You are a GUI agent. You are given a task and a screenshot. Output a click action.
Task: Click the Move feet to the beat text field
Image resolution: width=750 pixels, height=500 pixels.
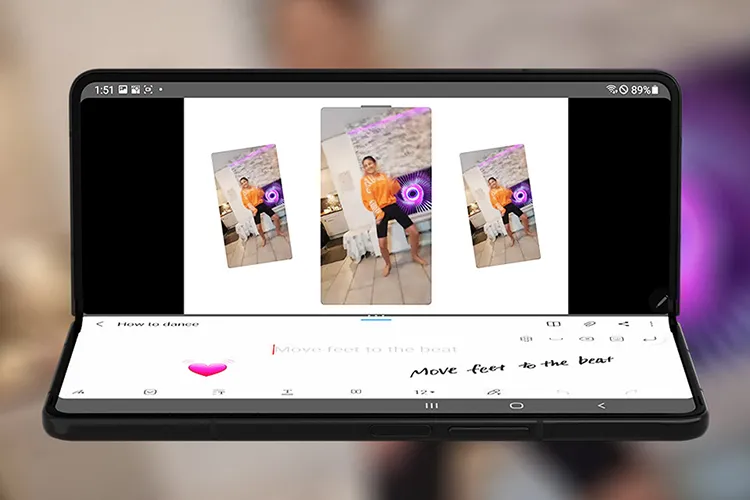tap(366, 349)
